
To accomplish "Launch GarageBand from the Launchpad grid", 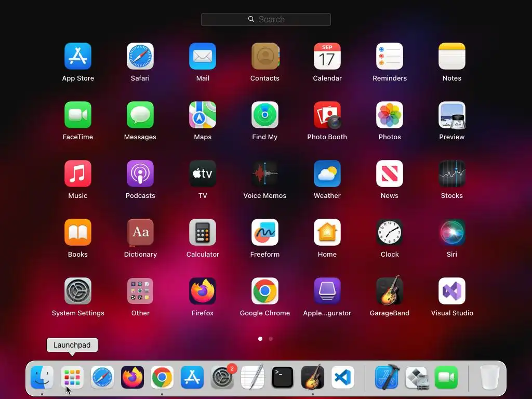I will tap(390, 290).
